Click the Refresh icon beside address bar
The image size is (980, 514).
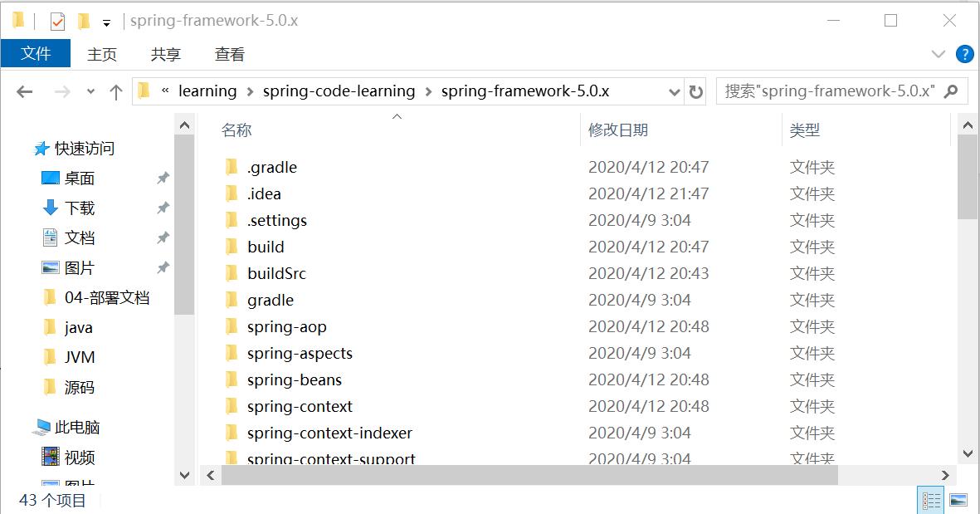695,91
